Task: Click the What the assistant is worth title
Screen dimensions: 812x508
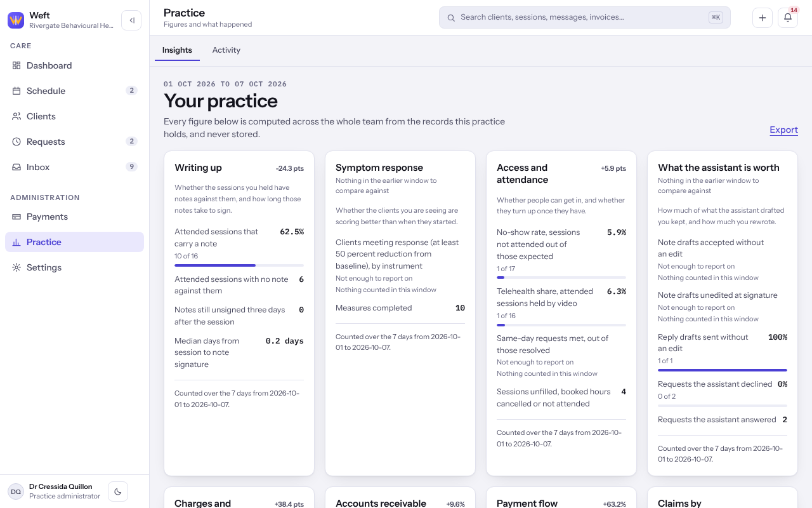Action: (719, 168)
